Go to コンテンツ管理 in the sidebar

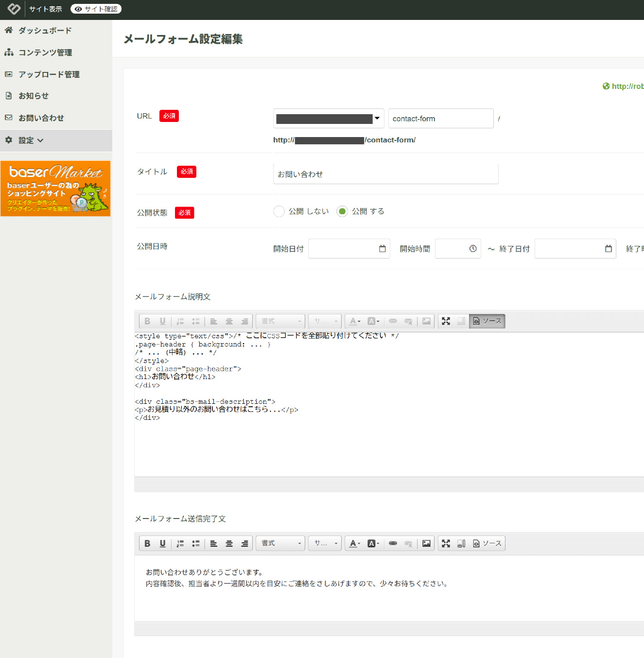tap(45, 52)
